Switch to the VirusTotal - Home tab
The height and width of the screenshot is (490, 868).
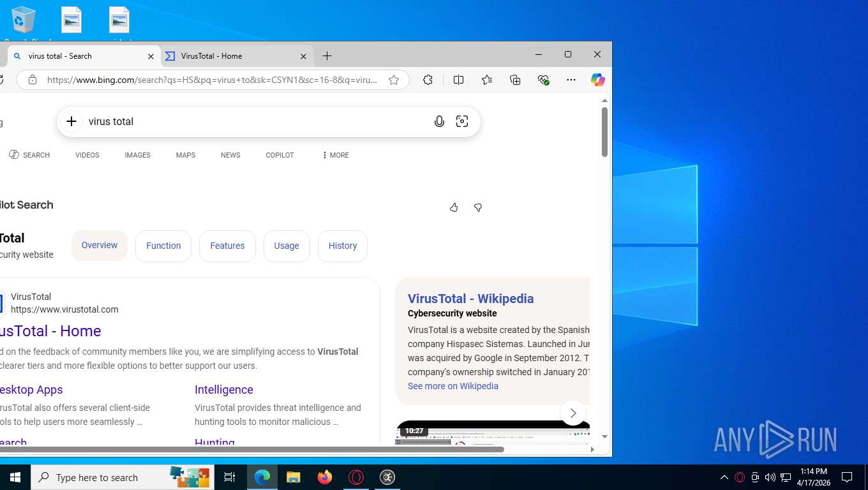237,56
